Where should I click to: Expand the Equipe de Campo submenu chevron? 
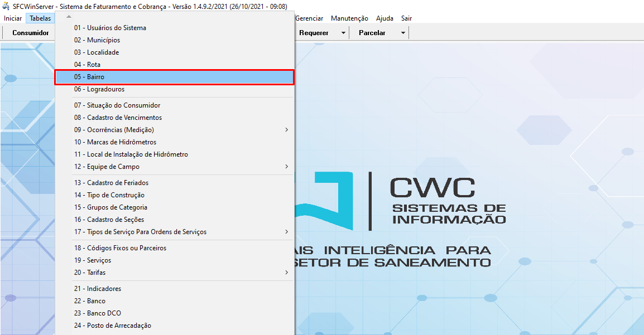[287, 167]
